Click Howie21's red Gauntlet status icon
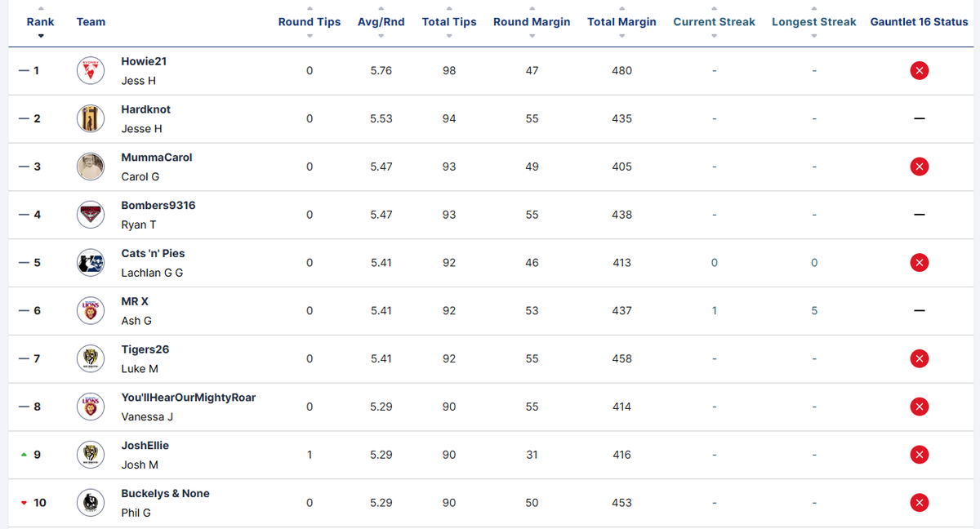Screen dimensions: 980x529 pos(919,71)
